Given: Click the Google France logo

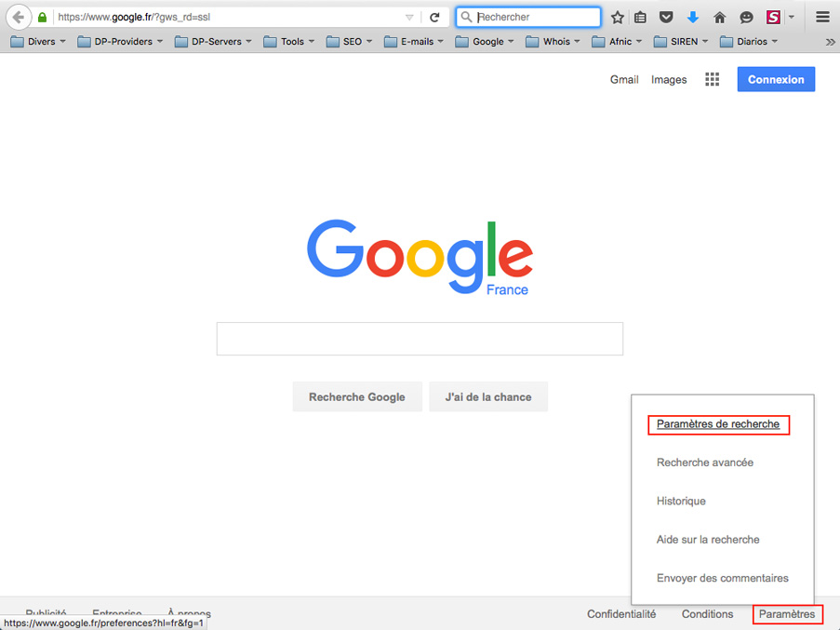Looking at the screenshot, I should [x=420, y=257].
